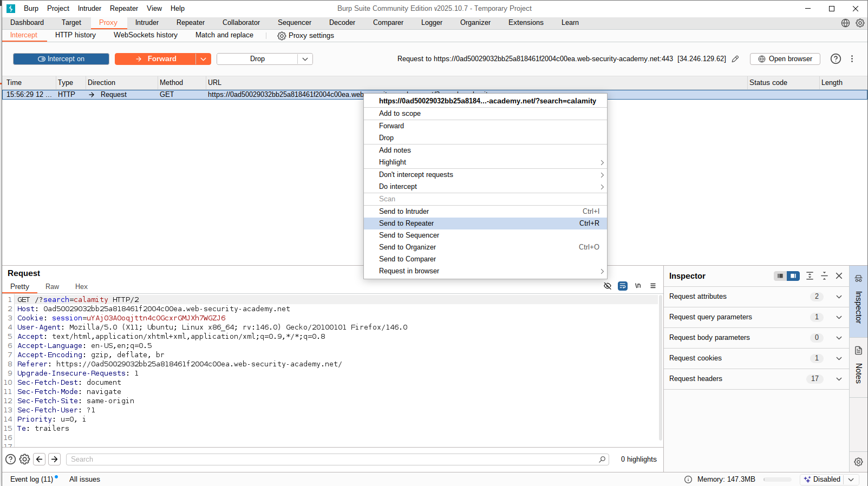
Task: Toggle show newline characters \n icon
Action: click(638, 286)
